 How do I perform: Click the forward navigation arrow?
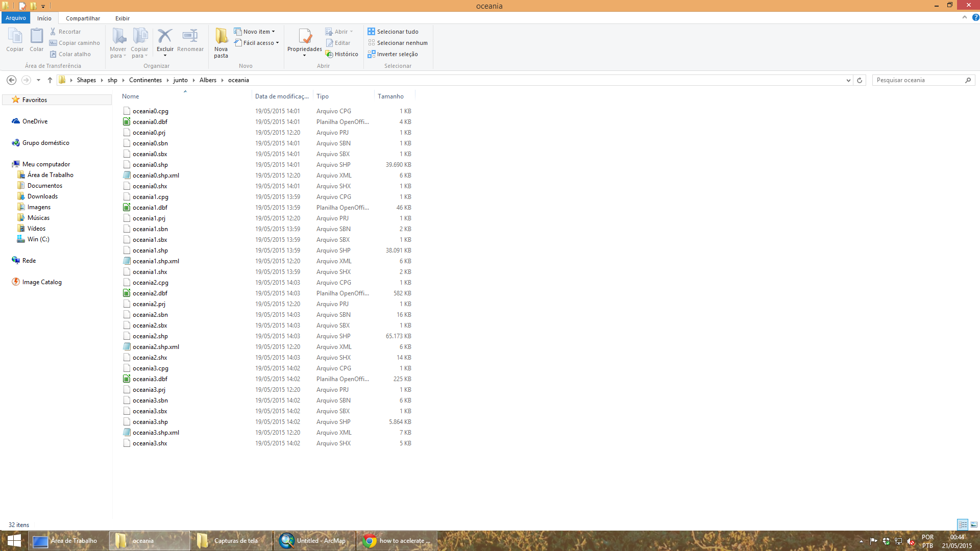point(26,80)
